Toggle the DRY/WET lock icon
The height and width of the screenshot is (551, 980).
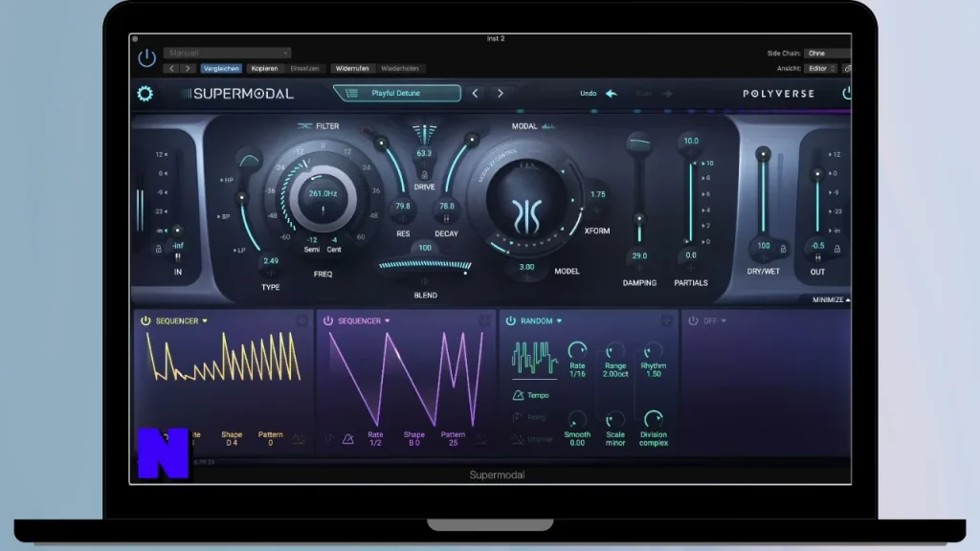coord(783,249)
